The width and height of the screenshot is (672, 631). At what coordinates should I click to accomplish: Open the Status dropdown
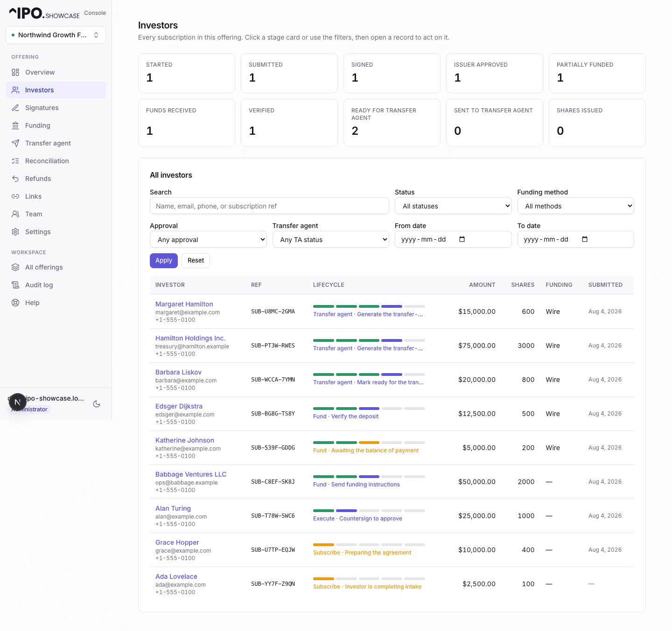point(454,206)
